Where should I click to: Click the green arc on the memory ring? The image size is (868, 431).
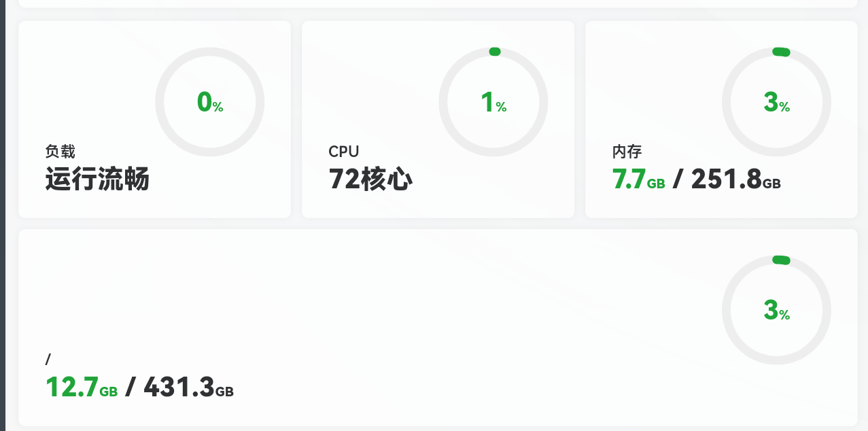tap(779, 51)
